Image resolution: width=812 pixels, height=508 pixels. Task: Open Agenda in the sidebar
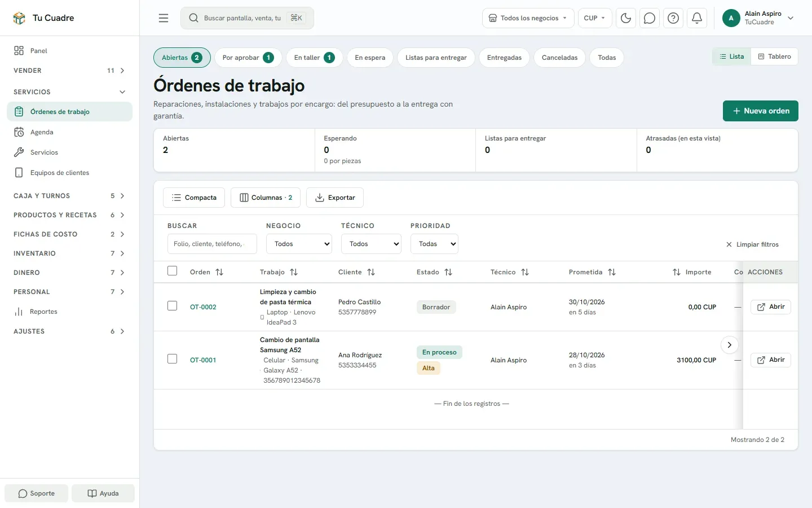pyautogui.click(x=69, y=132)
